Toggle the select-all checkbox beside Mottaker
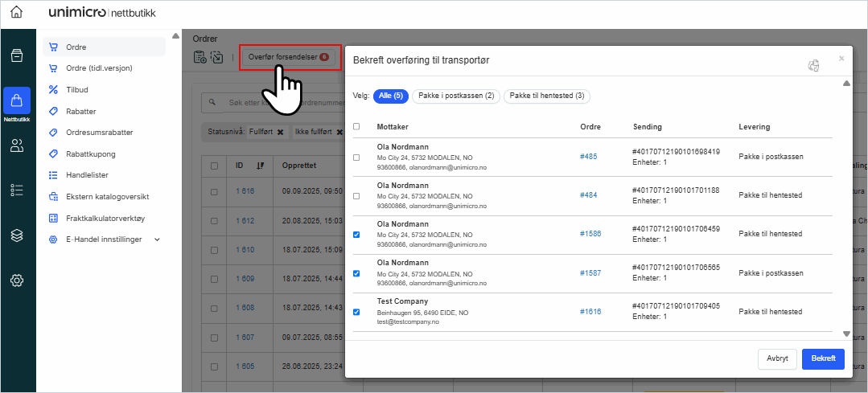 click(356, 126)
